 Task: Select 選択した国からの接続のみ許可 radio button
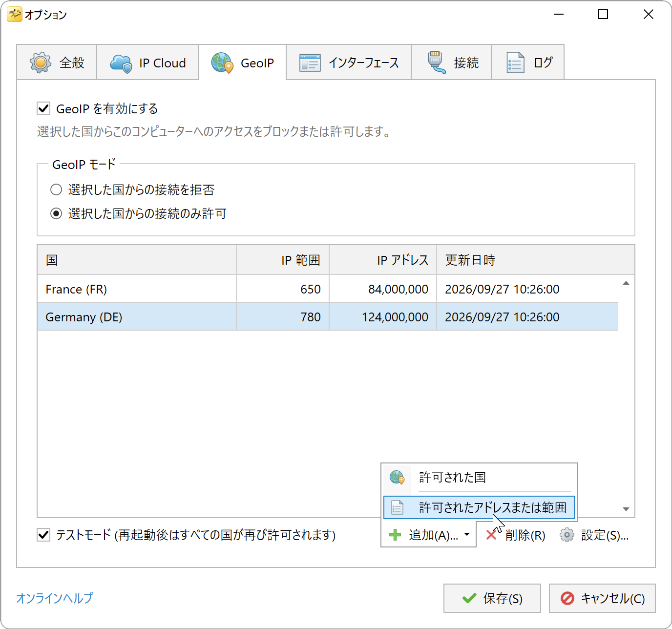(56, 213)
